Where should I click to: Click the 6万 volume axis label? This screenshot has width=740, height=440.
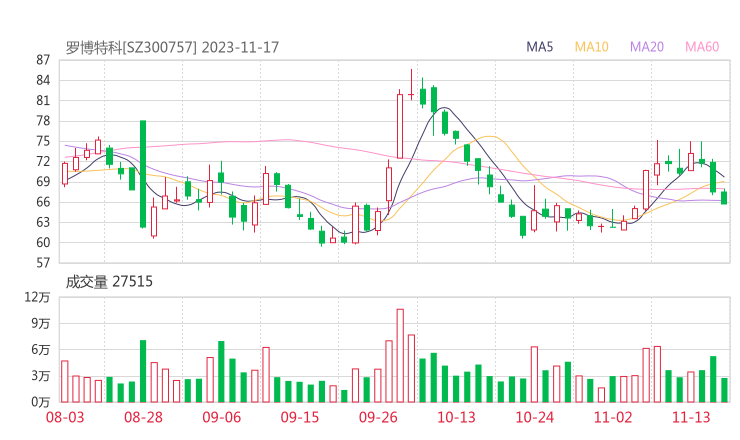[x=41, y=349]
